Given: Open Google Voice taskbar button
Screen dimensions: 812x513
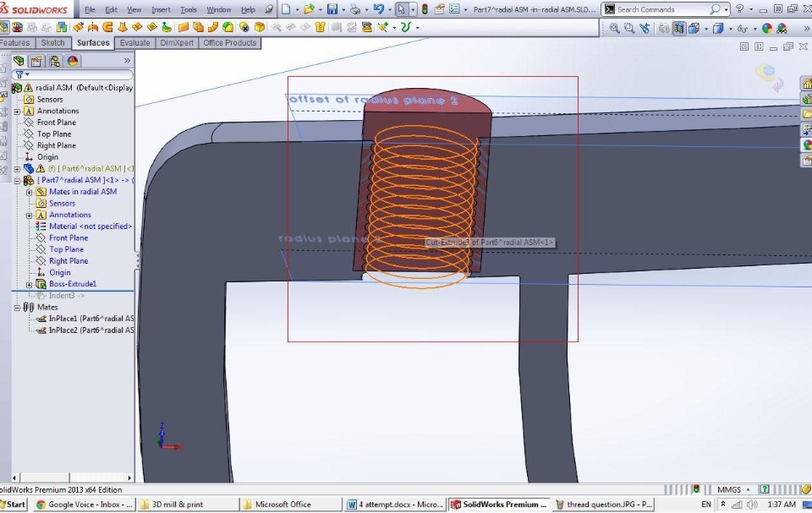Looking at the screenshot, I should (x=84, y=505).
